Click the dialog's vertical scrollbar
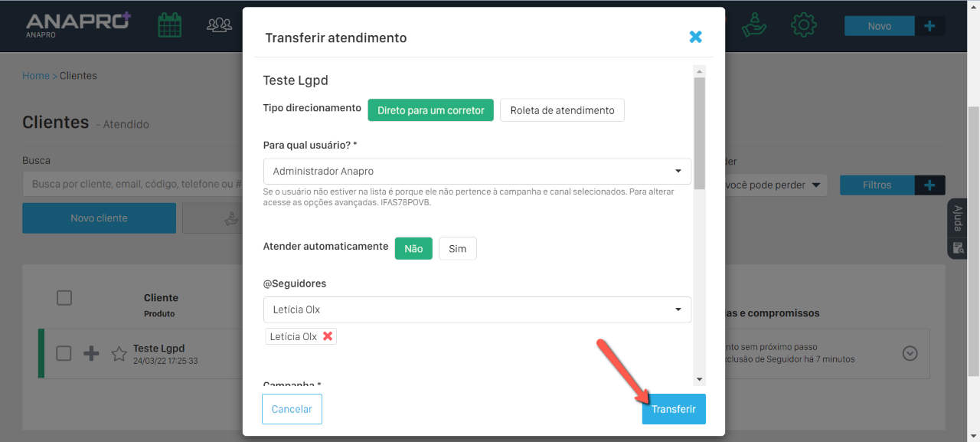The image size is (980, 442). click(699, 132)
